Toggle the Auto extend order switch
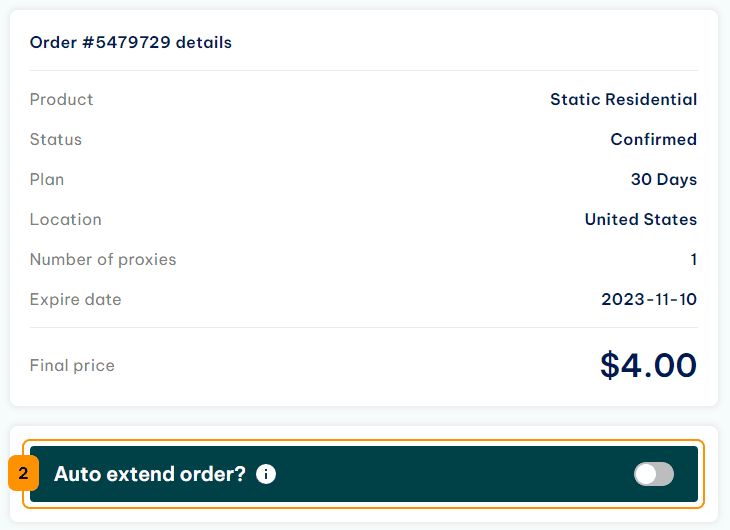 pos(654,474)
